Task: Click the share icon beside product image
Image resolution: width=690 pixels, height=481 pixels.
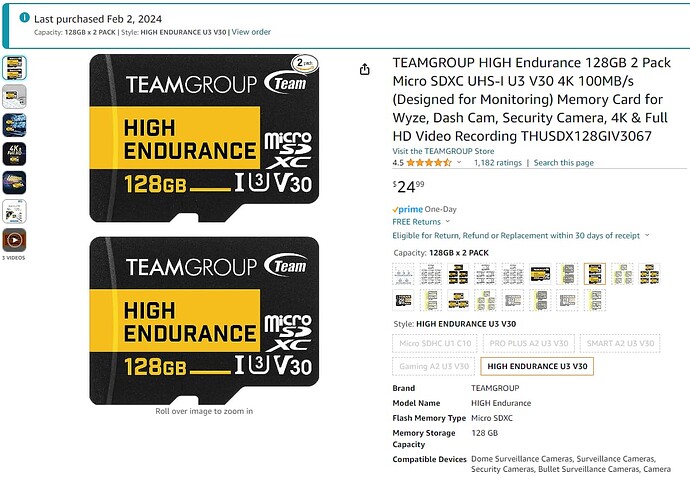Action: click(x=364, y=69)
